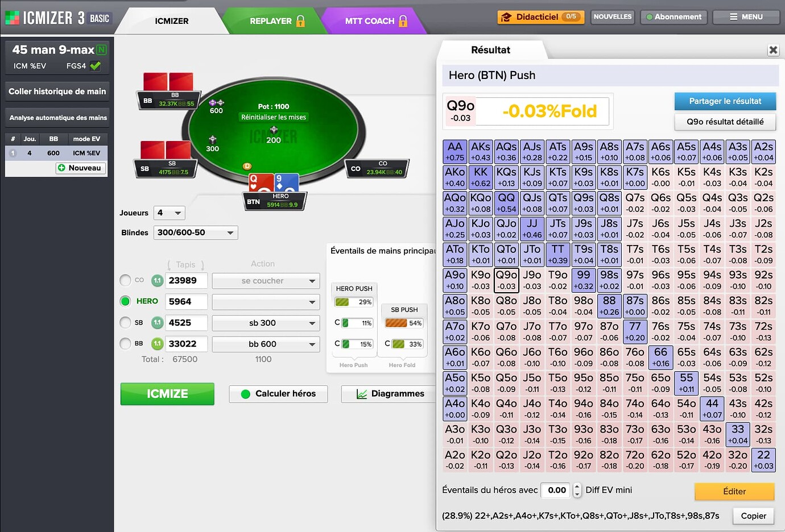Toggle the FGS4 checkmark
785x532 pixels.
pyautogui.click(x=96, y=66)
